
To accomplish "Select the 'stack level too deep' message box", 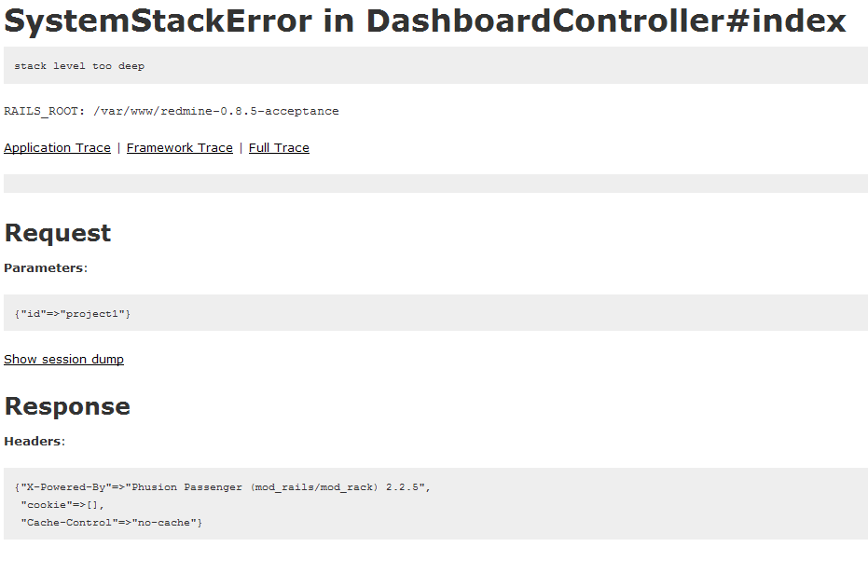I will (x=435, y=65).
